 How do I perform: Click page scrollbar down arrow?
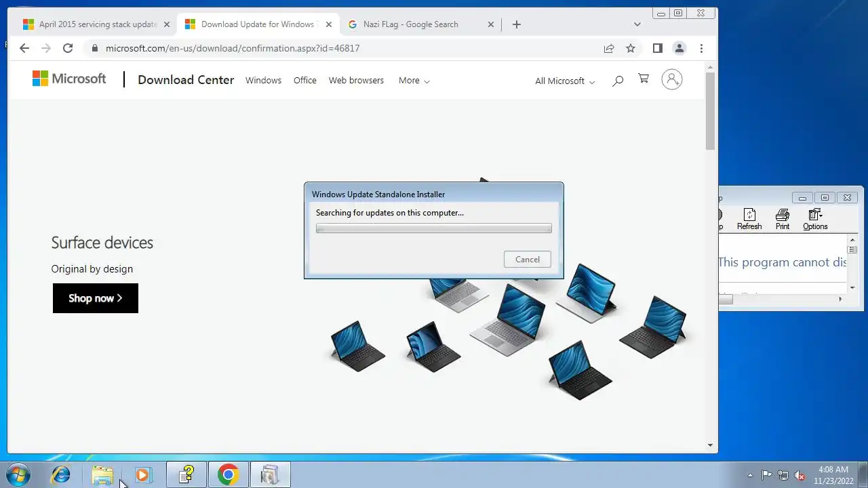point(710,445)
